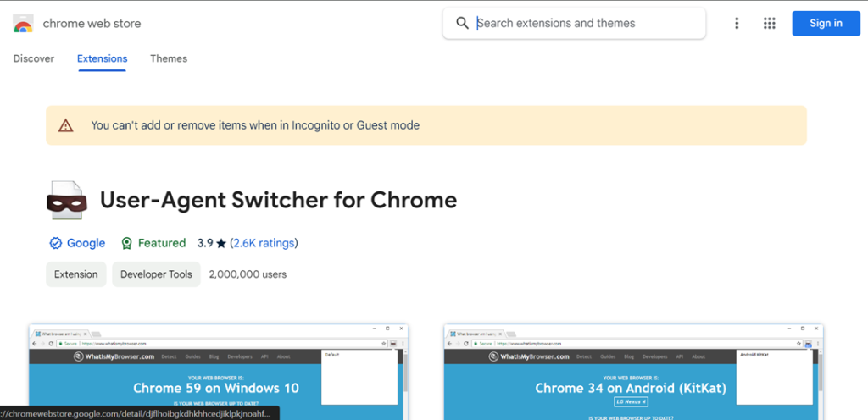Open the 2.6K ratings link
868x420 pixels.
pyautogui.click(x=264, y=243)
